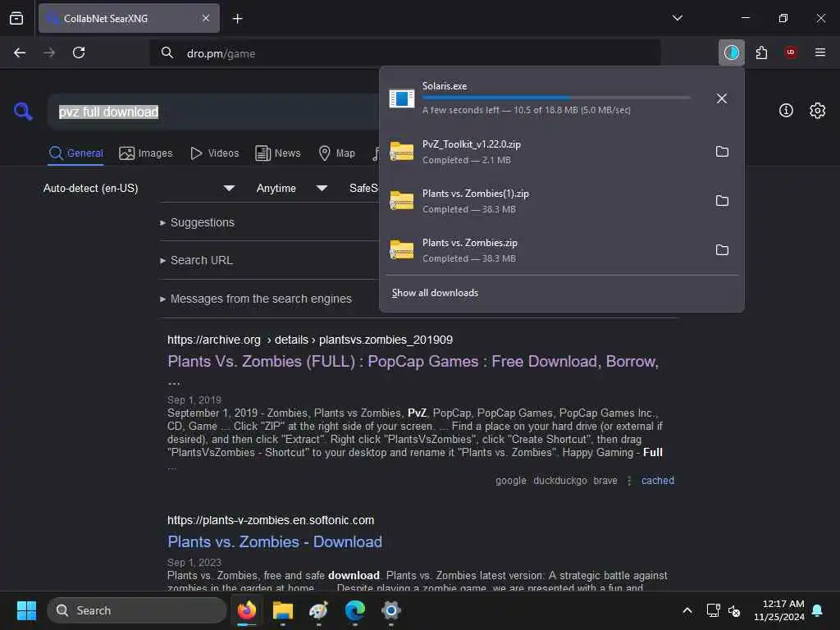Viewport: 840px width, 630px height.
Task: Open Microsoft Edge from the taskbar
Action: pos(354,610)
